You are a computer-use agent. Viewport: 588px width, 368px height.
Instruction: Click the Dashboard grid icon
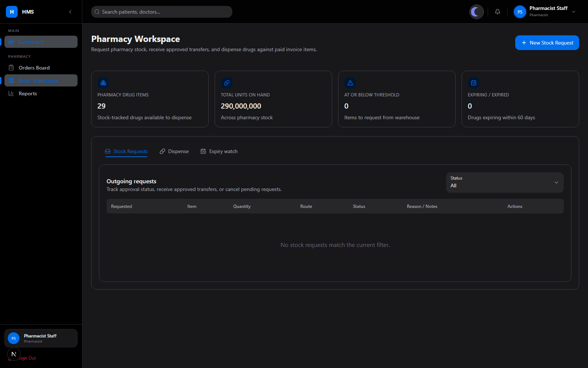[11, 42]
